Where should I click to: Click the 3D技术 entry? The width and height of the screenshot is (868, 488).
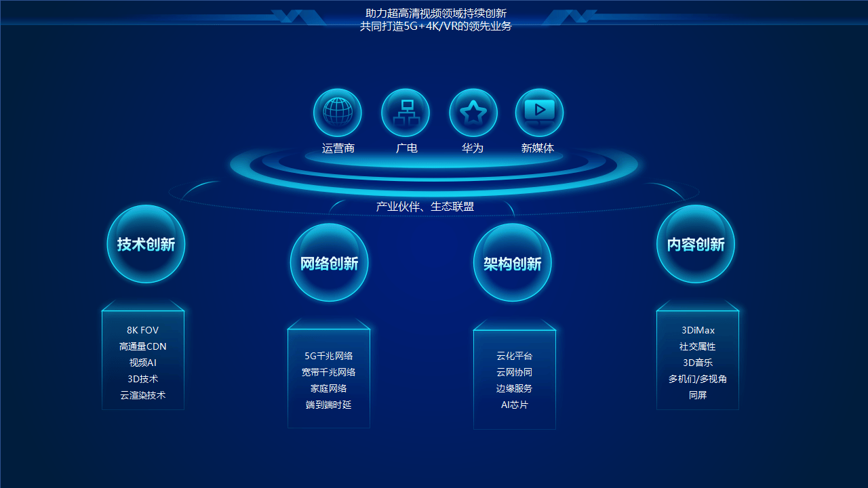(x=143, y=379)
